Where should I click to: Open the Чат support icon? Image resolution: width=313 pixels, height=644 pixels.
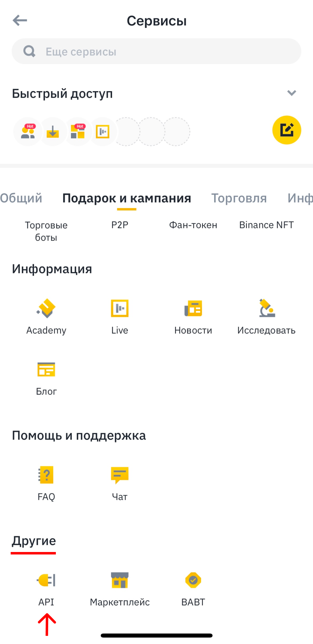coord(120,475)
